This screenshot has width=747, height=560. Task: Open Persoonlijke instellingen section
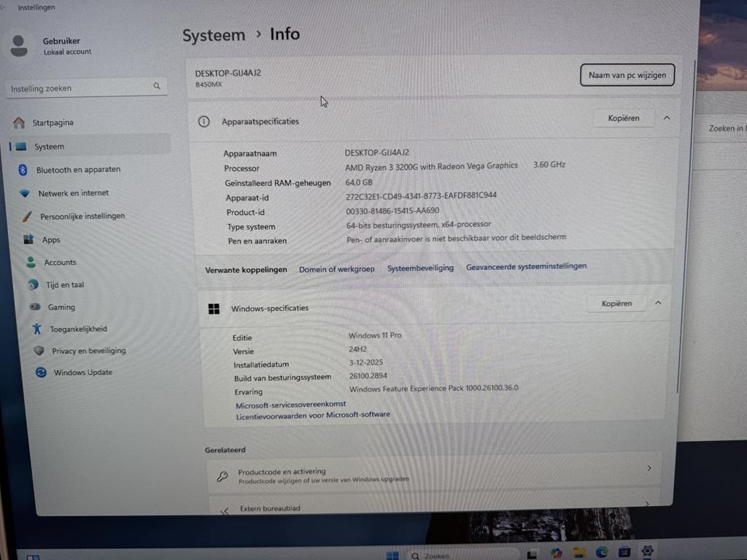pyautogui.click(x=82, y=217)
